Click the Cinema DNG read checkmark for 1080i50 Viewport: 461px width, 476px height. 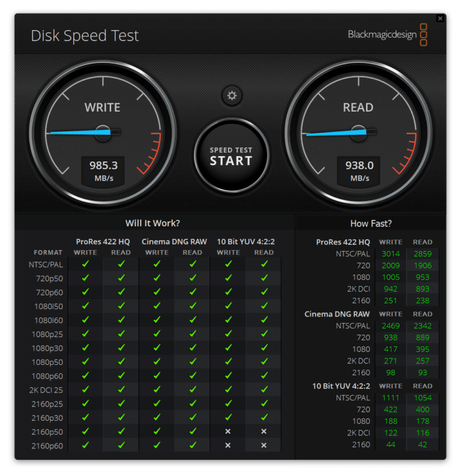(x=193, y=306)
